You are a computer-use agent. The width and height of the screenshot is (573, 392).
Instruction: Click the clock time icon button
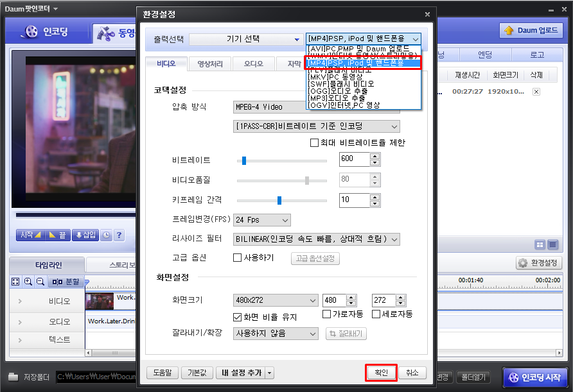click(x=106, y=235)
